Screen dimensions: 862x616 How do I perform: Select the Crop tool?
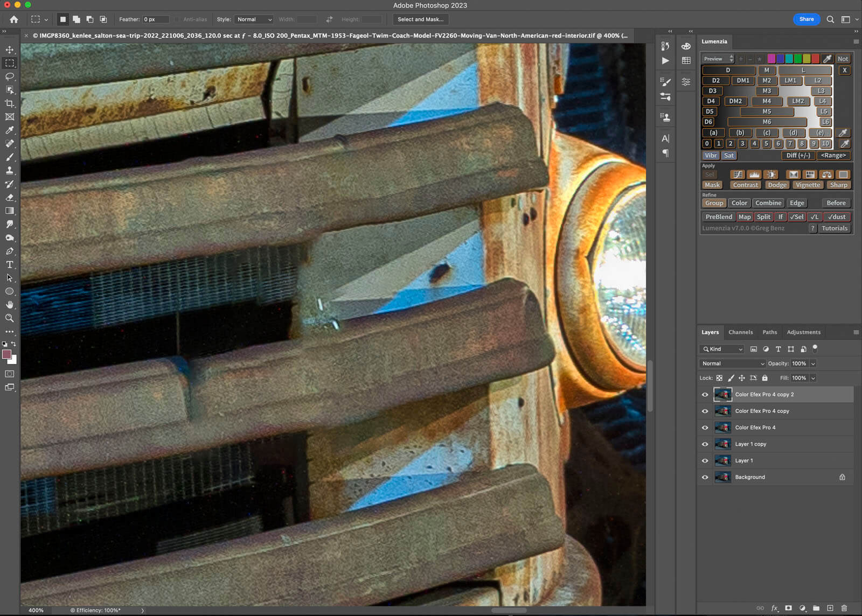pos(10,103)
